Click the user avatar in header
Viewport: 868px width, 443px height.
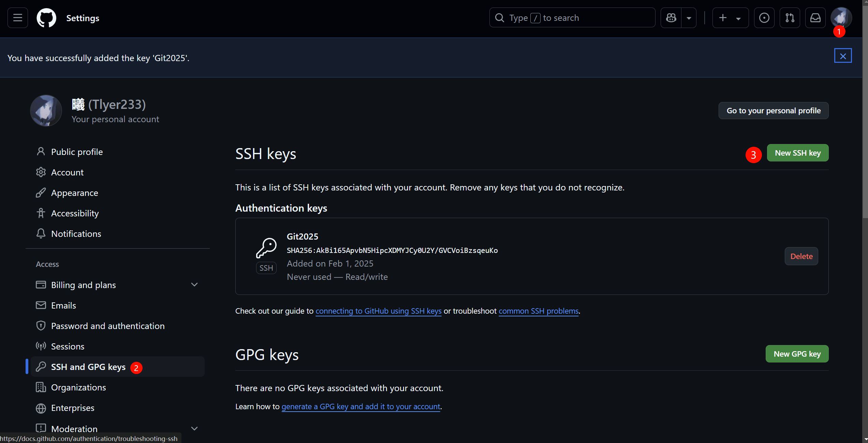pyautogui.click(x=841, y=17)
